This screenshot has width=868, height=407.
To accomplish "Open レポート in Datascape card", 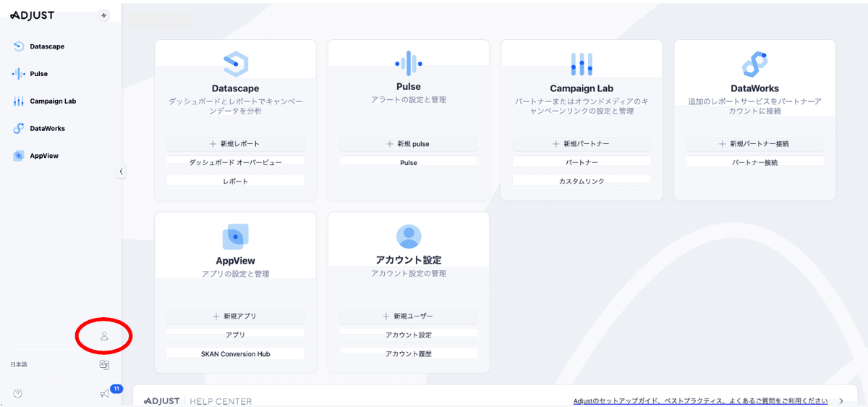I will point(235,181).
